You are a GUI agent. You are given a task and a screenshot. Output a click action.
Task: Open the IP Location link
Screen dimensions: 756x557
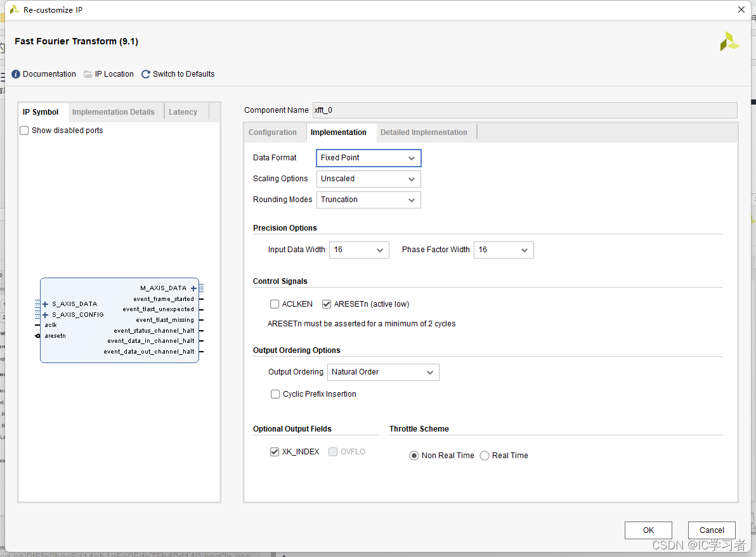pos(114,74)
